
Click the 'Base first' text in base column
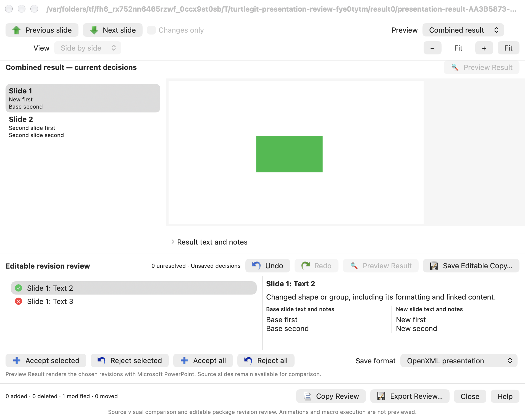[x=282, y=320]
